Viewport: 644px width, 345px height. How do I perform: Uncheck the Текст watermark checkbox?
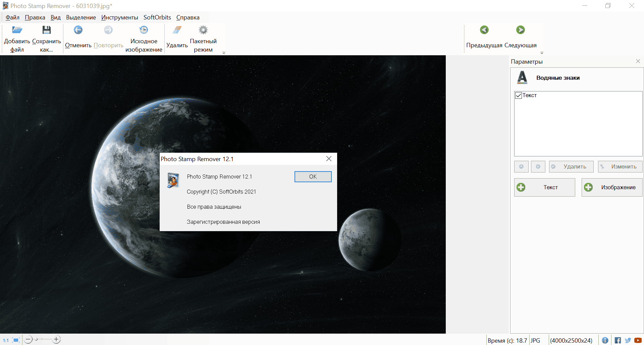coord(519,95)
